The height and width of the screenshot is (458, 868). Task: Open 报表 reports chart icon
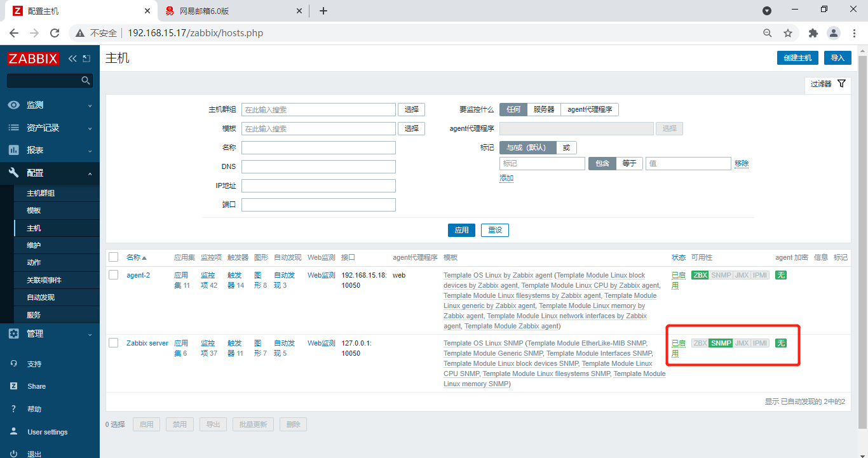14,150
